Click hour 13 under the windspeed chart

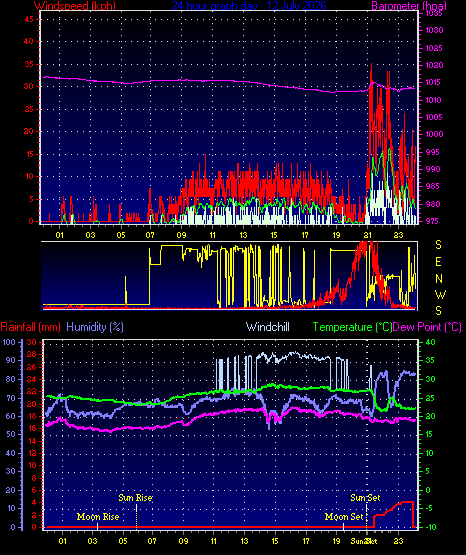pyautogui.click(x=243, y=235)
